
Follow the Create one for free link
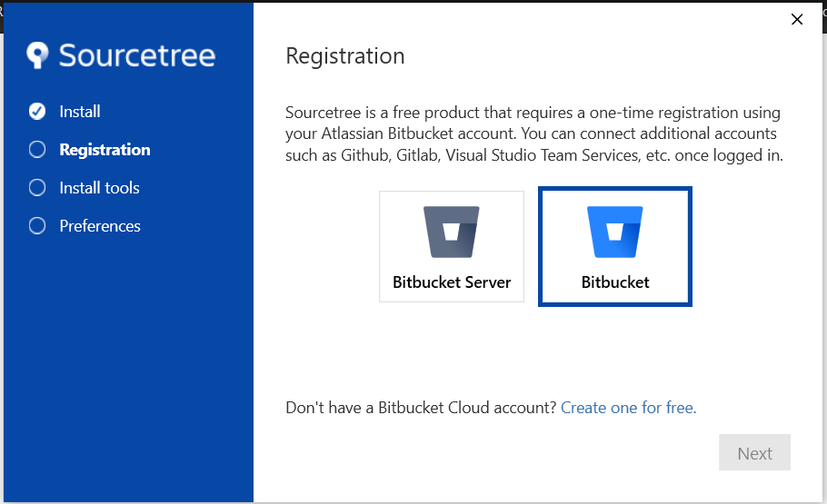pos(629,408)
